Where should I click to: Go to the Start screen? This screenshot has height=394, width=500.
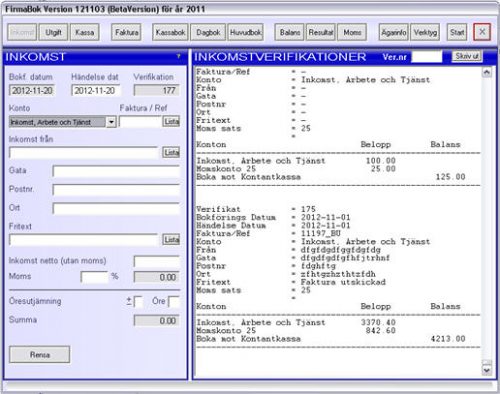point(457,32)
